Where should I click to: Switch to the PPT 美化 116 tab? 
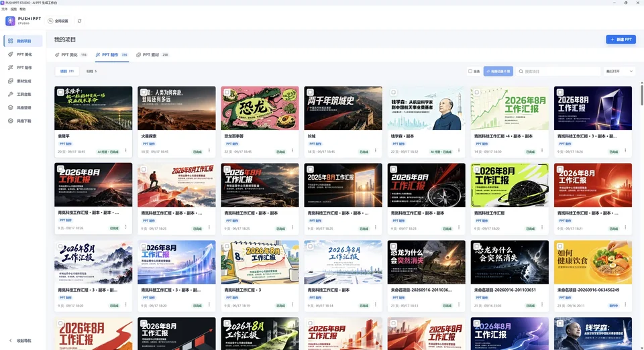71,54
